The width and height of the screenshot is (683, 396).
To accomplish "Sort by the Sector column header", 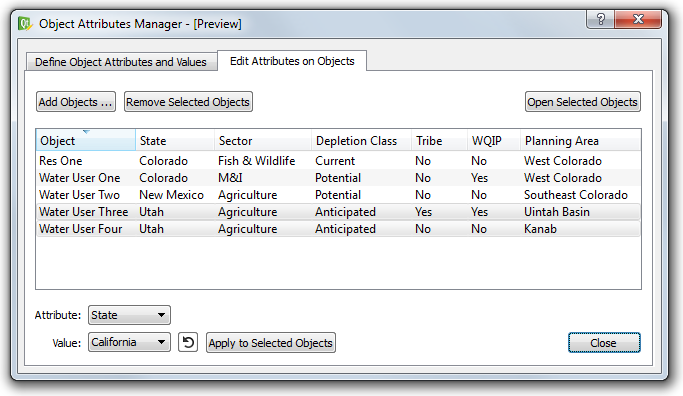I will 263,141.
